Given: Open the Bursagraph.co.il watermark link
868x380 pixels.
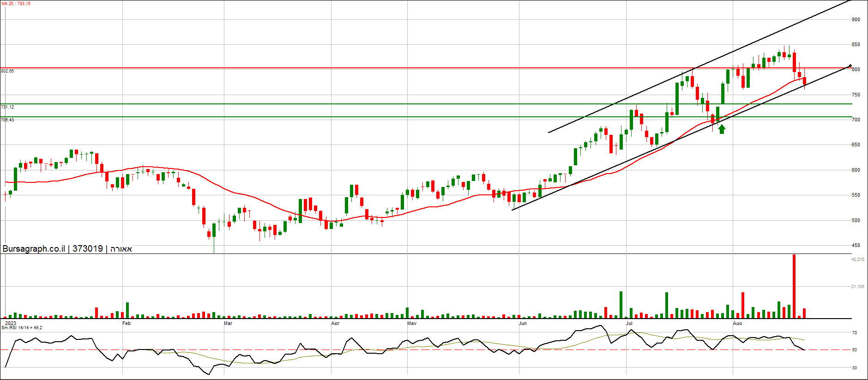Looking at the screenshot, I should click(x=34, y=249).
